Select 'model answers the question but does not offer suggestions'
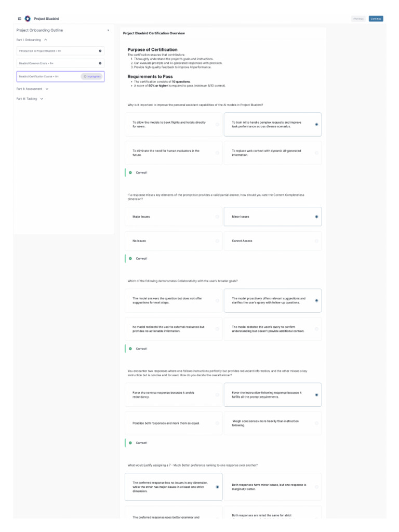Viewport: 399px width, 532px height. click(174, 301)
